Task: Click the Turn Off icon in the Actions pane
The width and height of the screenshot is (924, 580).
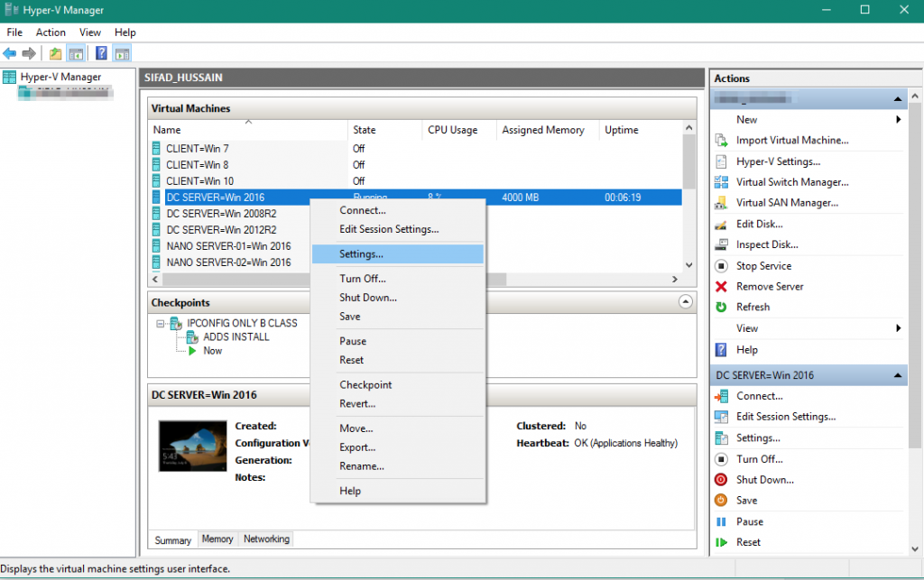Action: pyautogui.click(x=721, y=459)
